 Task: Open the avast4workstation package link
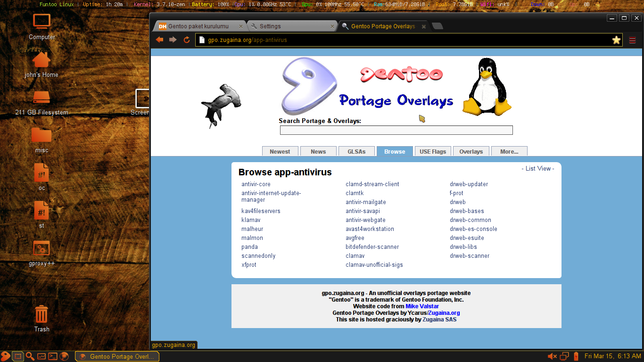(x=370, y=229)
